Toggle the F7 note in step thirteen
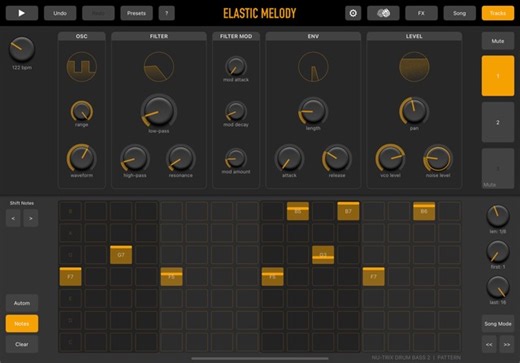The height and width of the screenshot is (363, 520). tap(373, 277)
